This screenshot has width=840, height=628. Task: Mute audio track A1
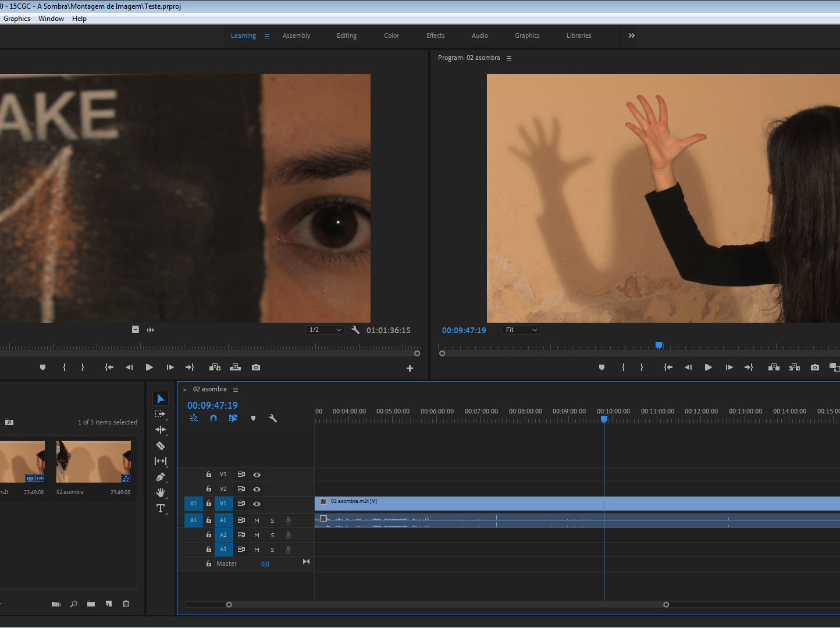257,520
